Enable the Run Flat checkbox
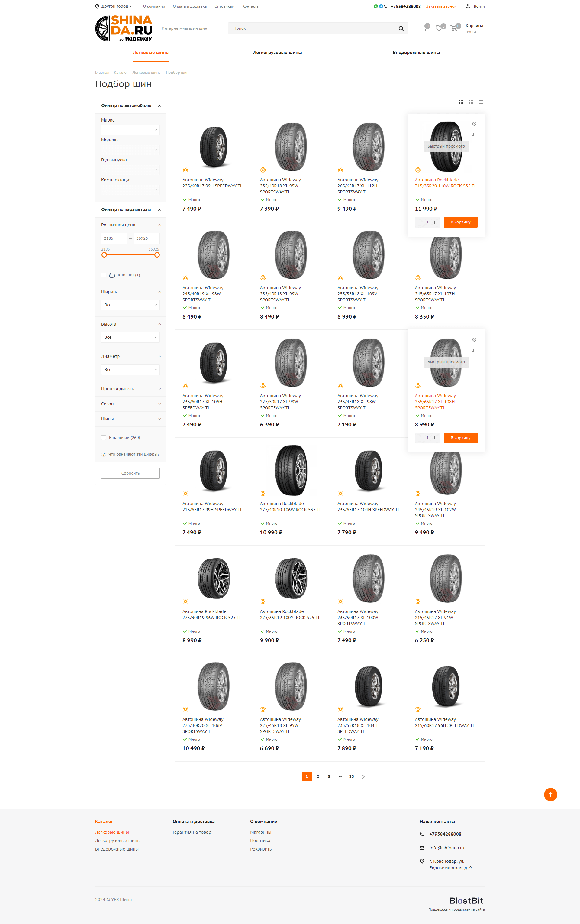The height and width of the screenshot is (924, 580). click(104, 275)
